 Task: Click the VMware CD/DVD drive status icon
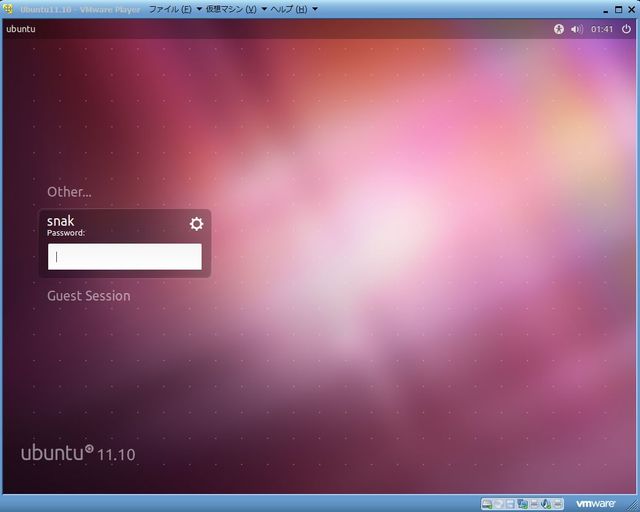pyautogui.click(x=499, y=504)
